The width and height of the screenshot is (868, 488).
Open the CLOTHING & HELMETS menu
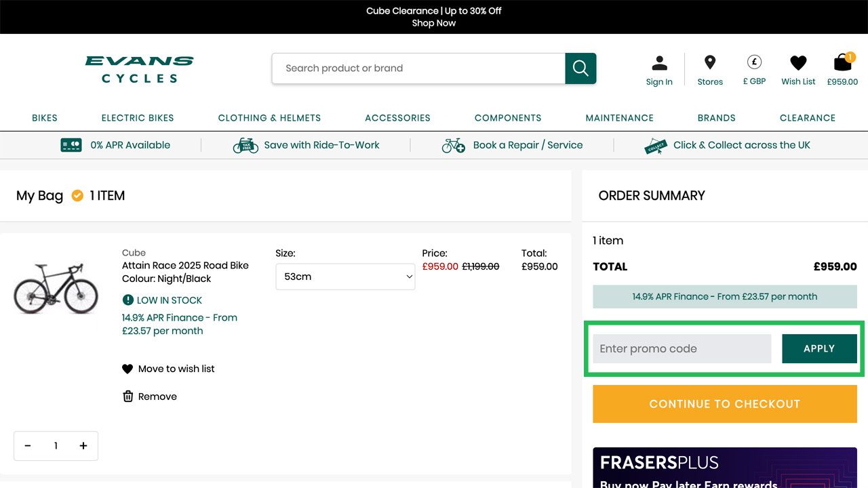tap(269, 118)
